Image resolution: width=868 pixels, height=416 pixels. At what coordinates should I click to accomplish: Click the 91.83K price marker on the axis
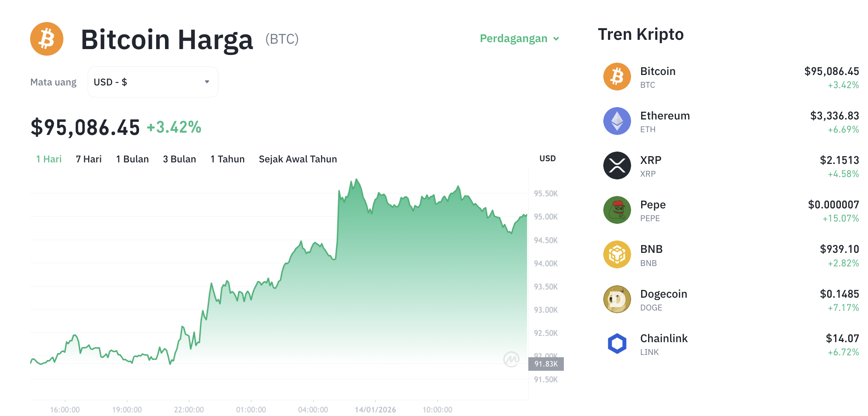click(546, 363)
